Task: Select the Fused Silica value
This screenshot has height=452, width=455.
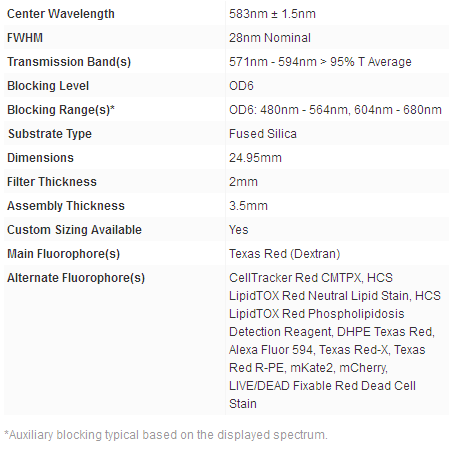Action: 263,134
